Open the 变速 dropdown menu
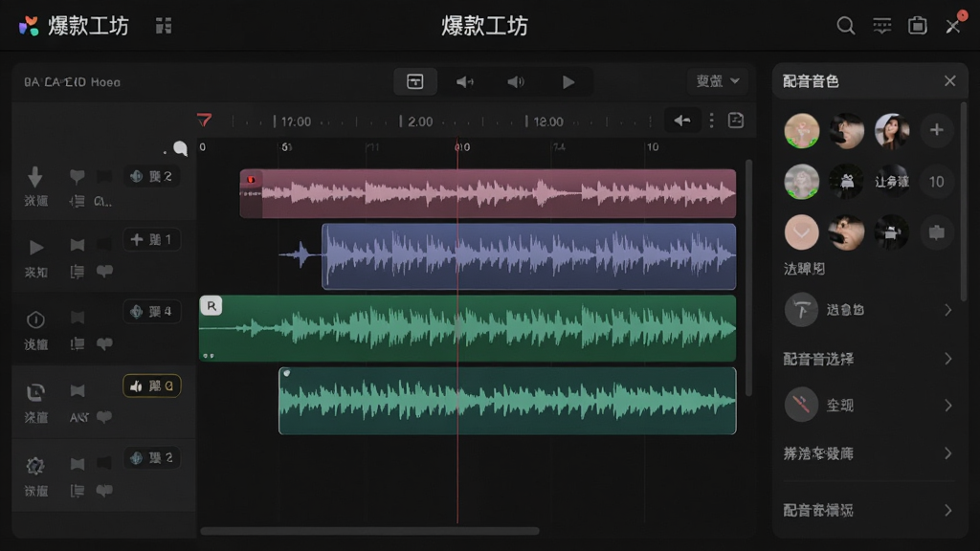The image size is (980, 551). pyautogui.click(x=718, y=81)
